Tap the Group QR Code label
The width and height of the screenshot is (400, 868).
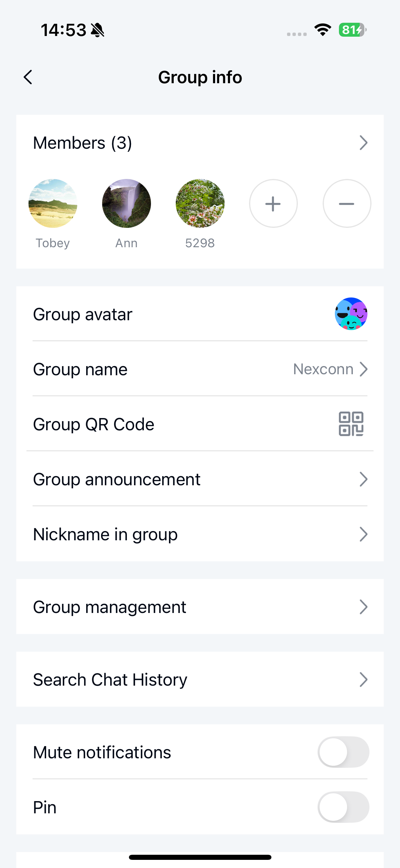point(94,424)
